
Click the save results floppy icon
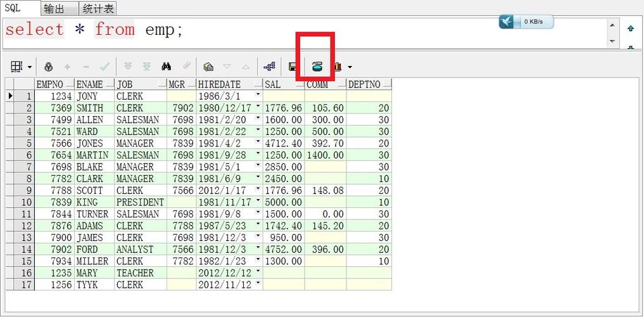click(293, 67)
